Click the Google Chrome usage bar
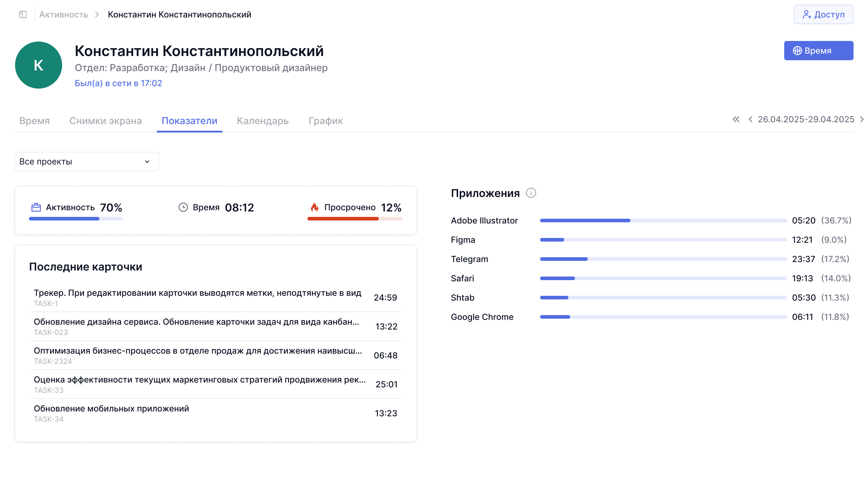Image resolution: width=868 pixels, height=494 pixels. (663, 317)
